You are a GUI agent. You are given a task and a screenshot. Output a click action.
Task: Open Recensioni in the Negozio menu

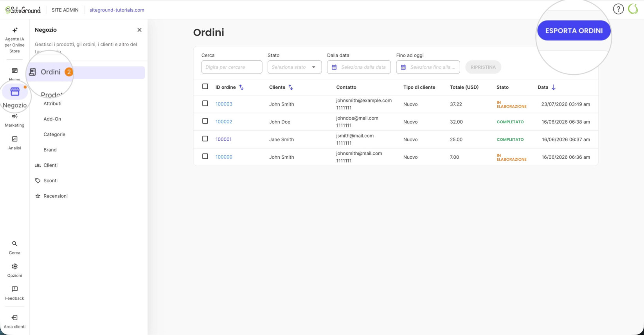click(51, 196)
